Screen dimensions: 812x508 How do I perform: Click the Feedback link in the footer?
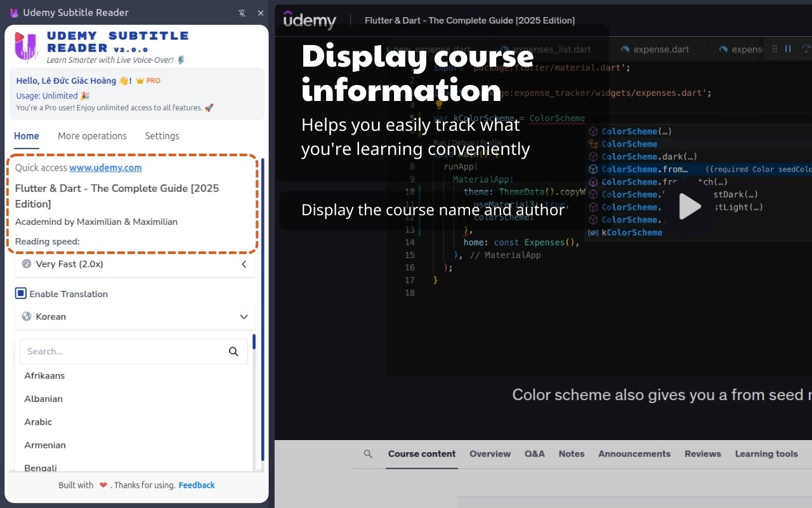click(x=197, y=485)
